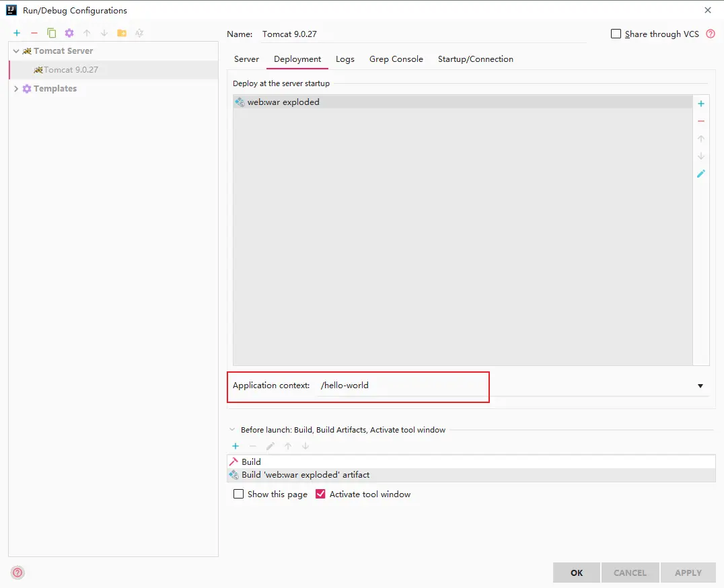Viewport: 724px width, 588px height.
Task: Move deployed artifact up arrow
Action: 701,139
